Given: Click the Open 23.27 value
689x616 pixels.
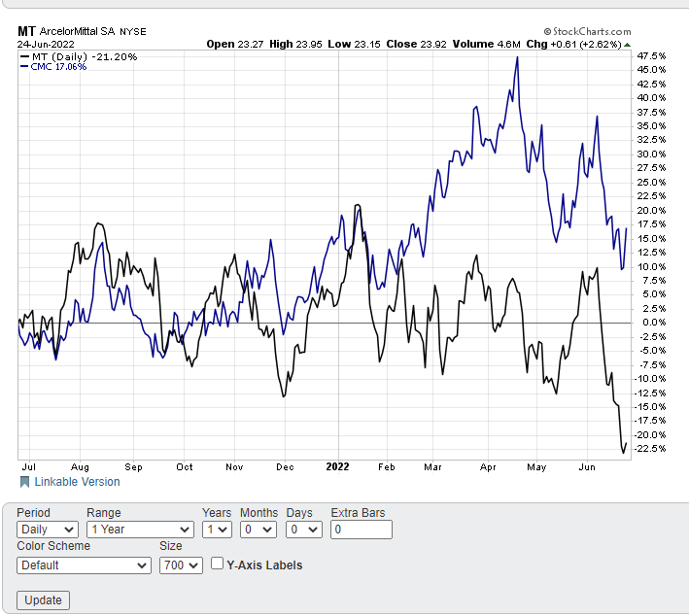Looking at the screenshot, I should point(235,45).
